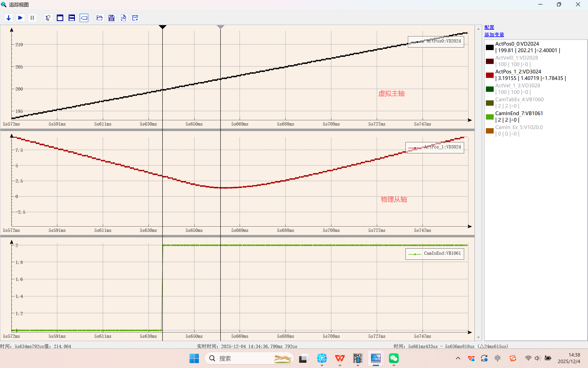The width and height of the screenshot is (588, 368).
Task: Expand the system tray hidden icons chevron
Action: tap(458, 358)
